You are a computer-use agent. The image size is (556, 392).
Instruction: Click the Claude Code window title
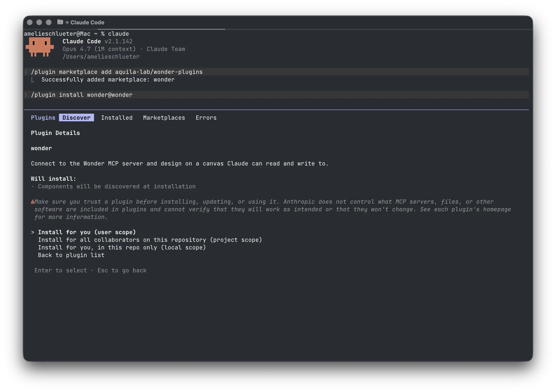coord(87,22)
